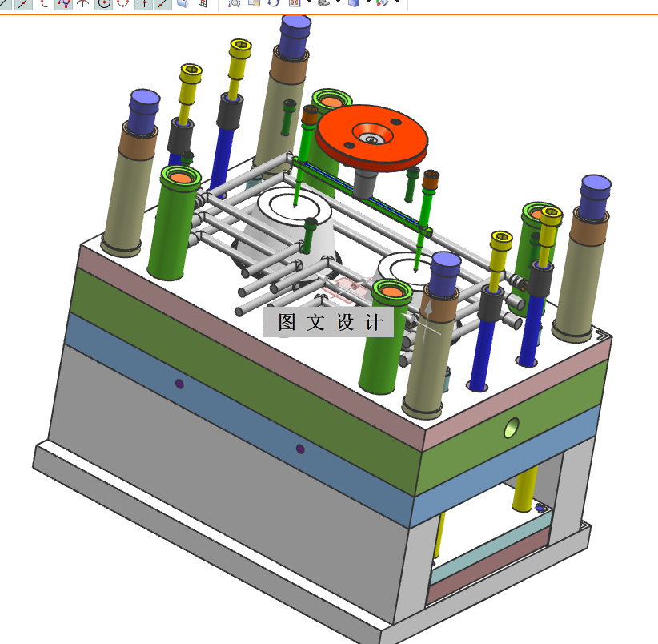Select the yellow-green hole on mold side
The width and height of the screenshot is (658, 644).
(512, 428)
